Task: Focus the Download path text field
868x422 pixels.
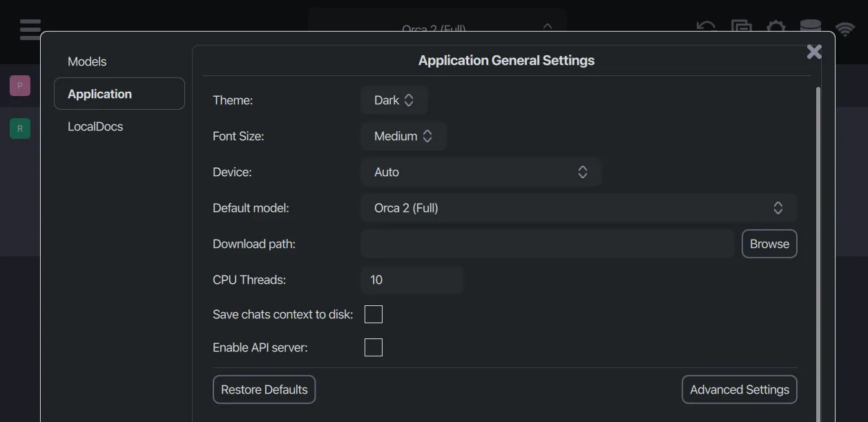Action: click(547, 244)
